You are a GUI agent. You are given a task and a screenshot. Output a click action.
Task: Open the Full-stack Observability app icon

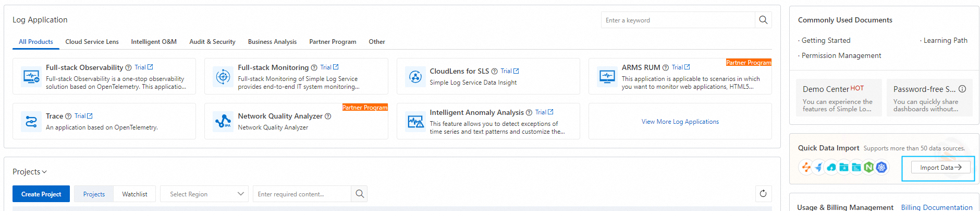[31, 76]
